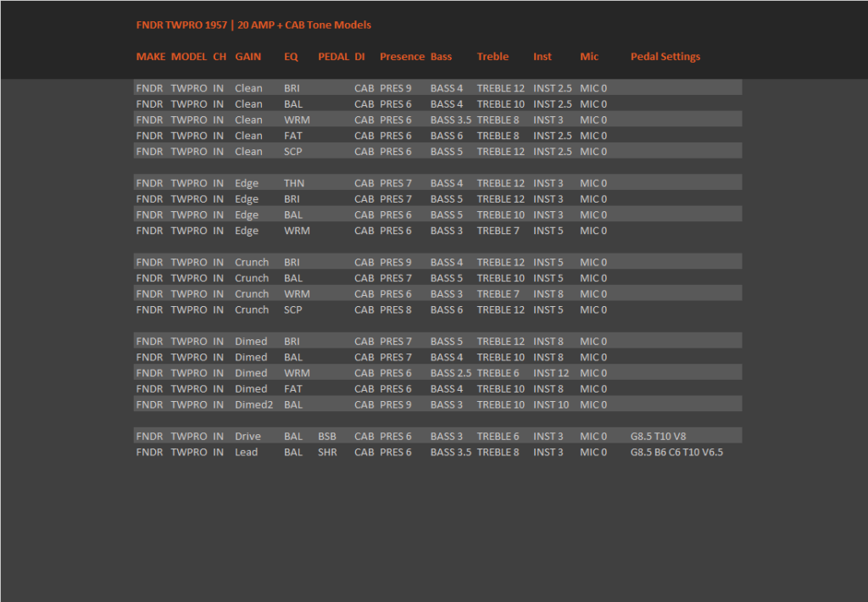Select FNDR in the Clean BRI row
The height and width of the screenshot is (602, 868).
(x=149, y=88)
